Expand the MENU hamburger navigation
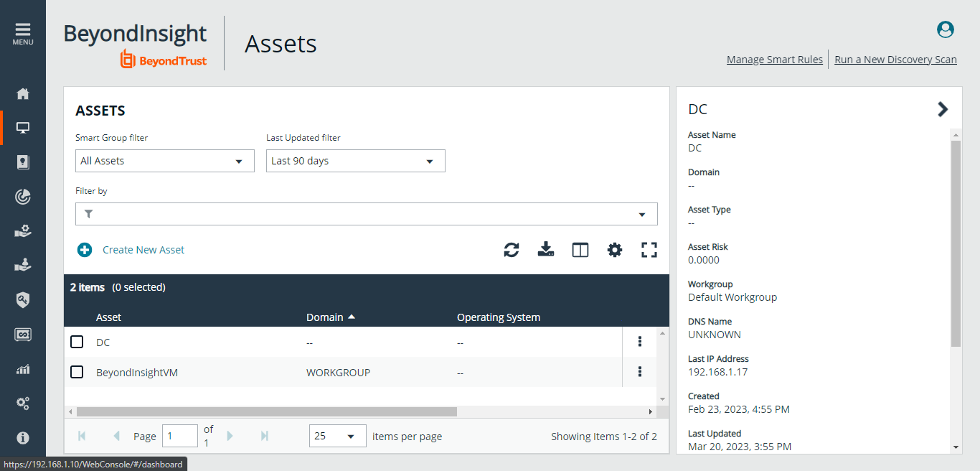Screen dimensions: 980x471 [x=22, y=30]
